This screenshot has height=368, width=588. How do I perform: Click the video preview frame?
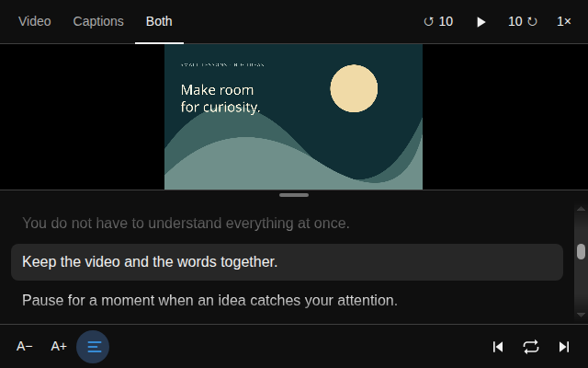tap(294, 117)
